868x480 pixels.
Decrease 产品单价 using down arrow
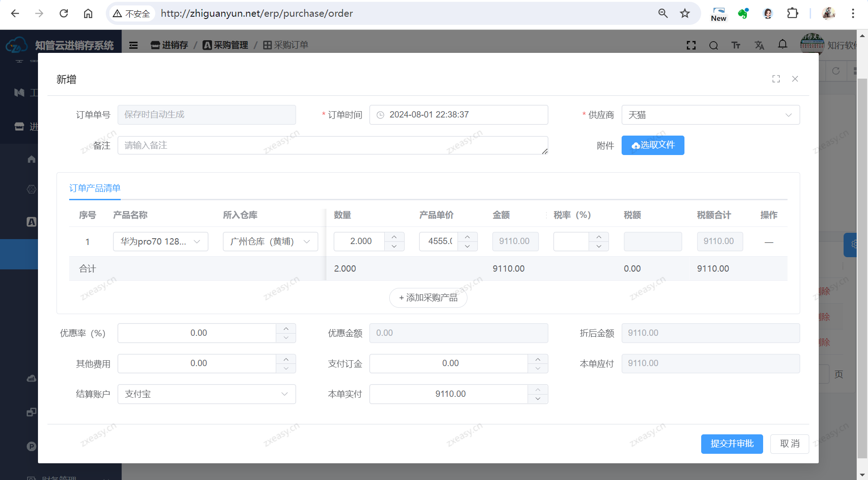[x=467, y=246]
